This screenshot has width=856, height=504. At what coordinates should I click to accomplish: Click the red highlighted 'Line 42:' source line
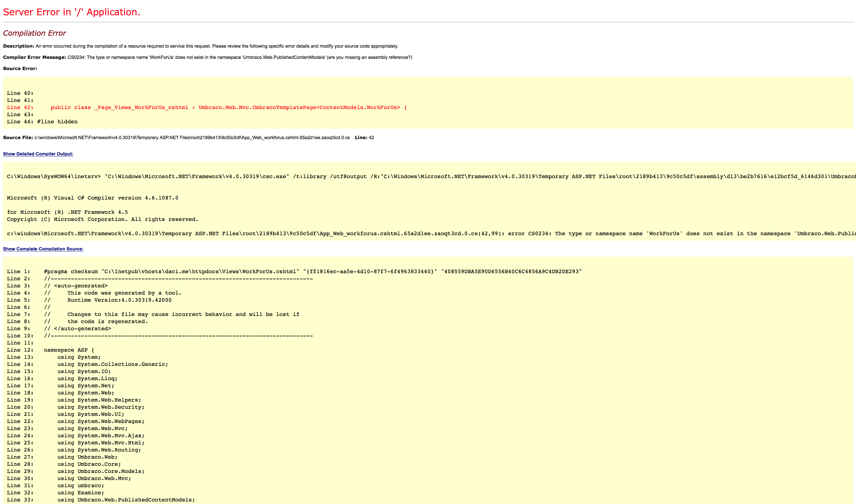(207, 107)
